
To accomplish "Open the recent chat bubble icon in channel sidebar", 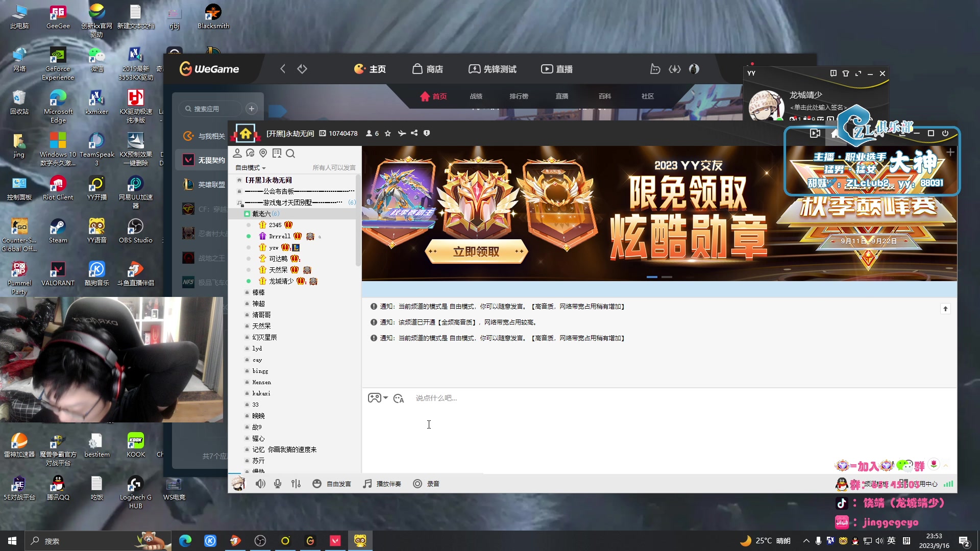I will [250, 154].
